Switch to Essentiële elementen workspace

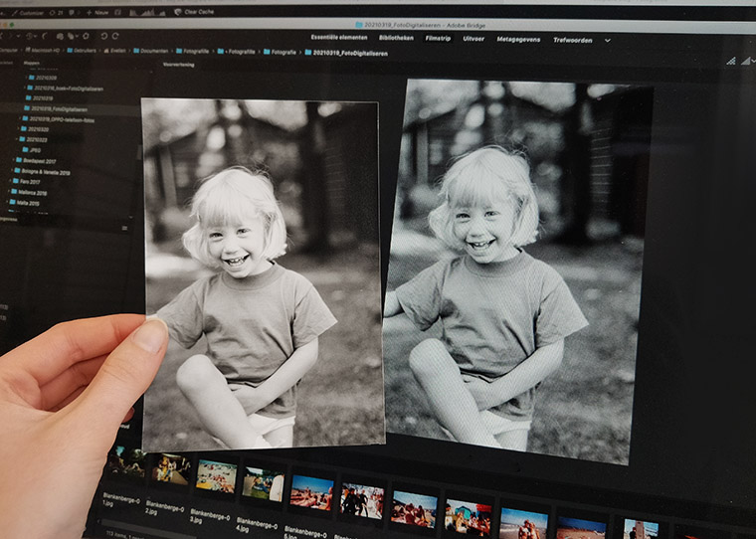(x=339, y=37)
